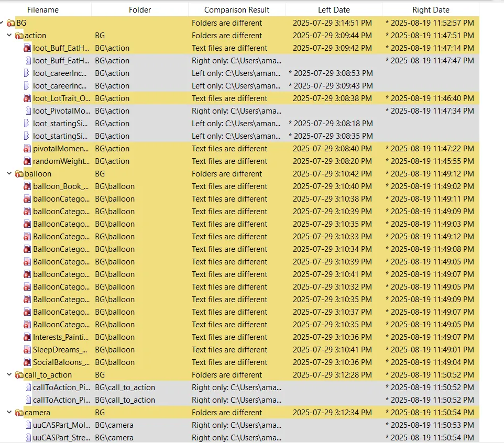Screen dimensions: 504x443
Task: Click the balloon folder icon
Action: 19,173
